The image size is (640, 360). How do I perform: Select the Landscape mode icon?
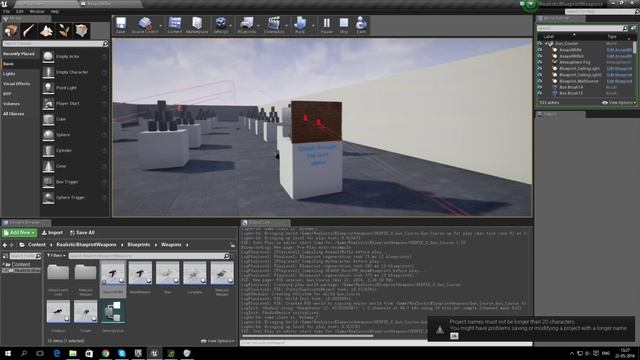(46, 31)
